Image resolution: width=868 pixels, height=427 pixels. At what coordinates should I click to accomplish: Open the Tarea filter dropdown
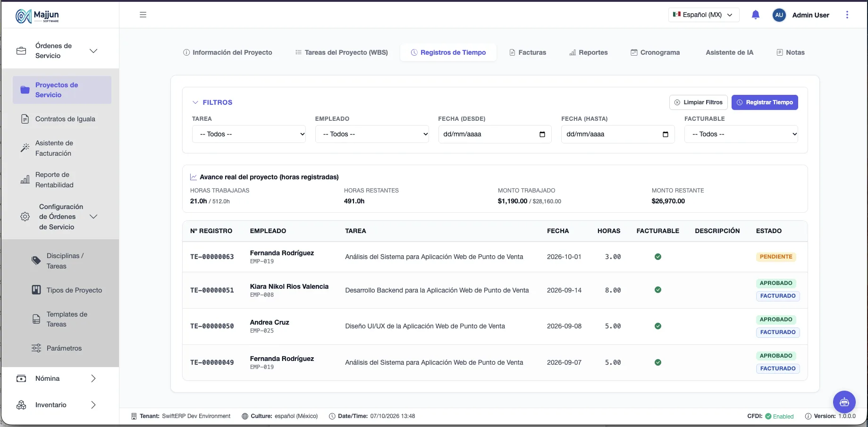click(x=249, y=134)
